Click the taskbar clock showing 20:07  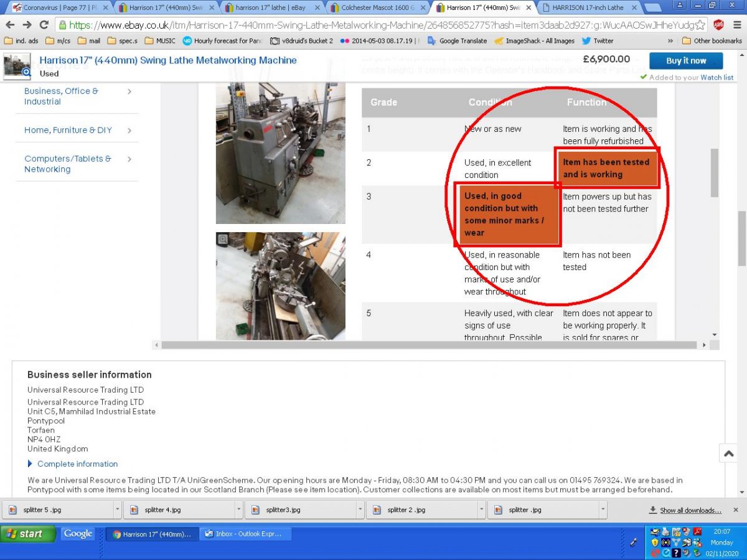[x=721, y=532]
